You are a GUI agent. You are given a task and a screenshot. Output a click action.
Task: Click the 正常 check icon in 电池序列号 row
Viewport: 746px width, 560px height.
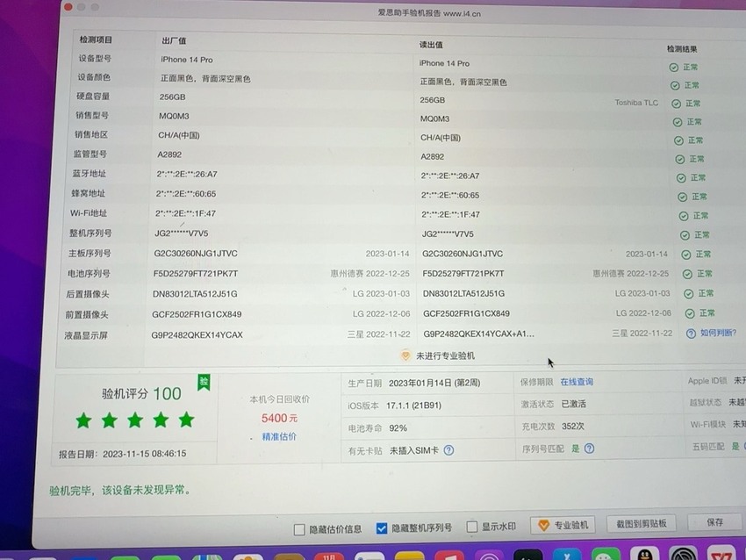click(687, 274)
